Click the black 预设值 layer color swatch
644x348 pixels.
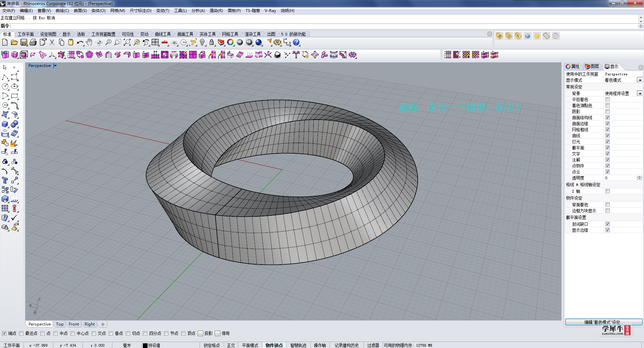[145, 345]
